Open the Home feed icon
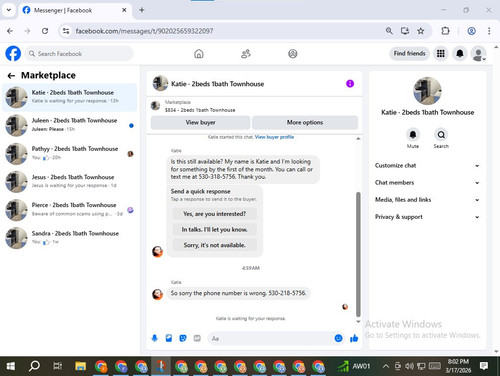Screen dimensions: 500x376 199,54
